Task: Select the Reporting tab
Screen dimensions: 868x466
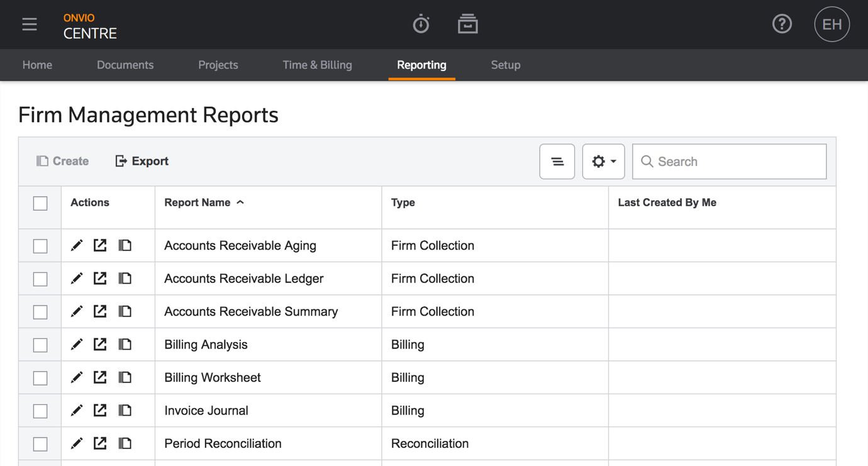Action: tap(421, 65)
